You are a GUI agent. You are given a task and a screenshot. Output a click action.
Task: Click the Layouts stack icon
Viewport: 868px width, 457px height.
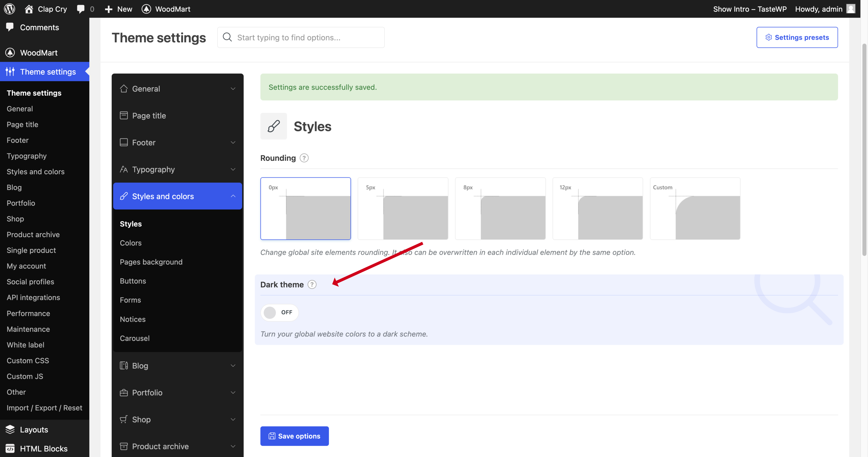[10, 429]
